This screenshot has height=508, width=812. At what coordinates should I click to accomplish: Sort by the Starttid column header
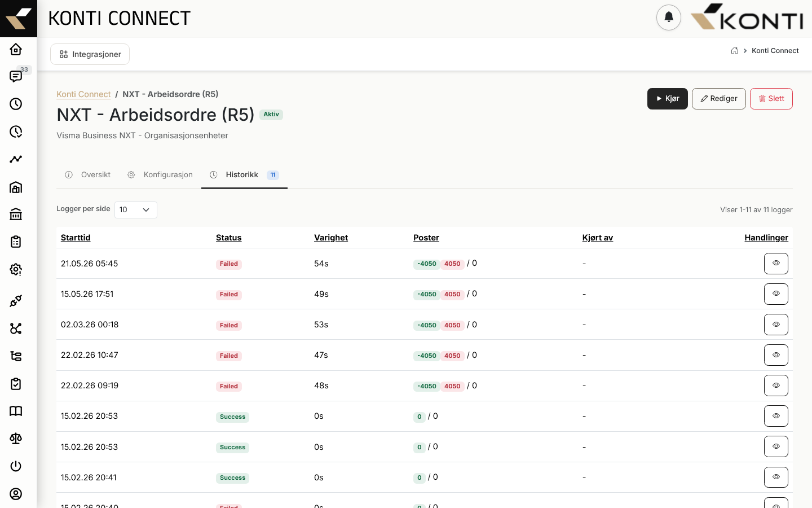click(76, 238)
